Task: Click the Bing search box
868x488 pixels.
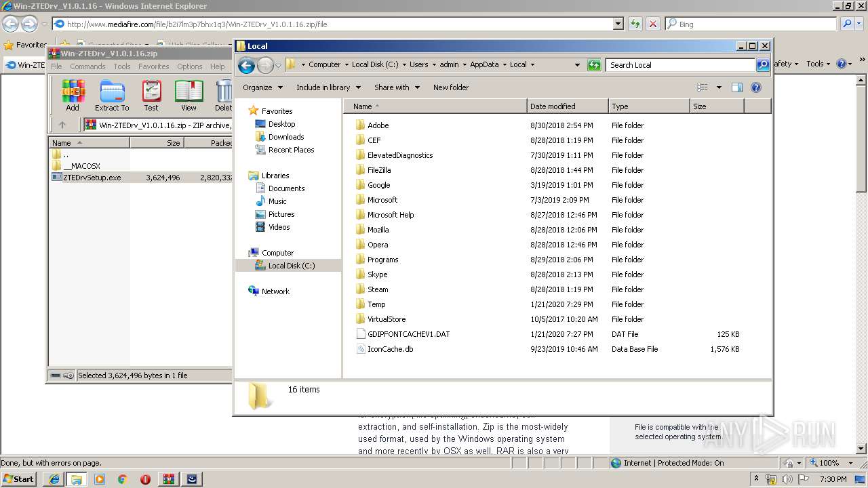Action: click(x=751, y=24)
